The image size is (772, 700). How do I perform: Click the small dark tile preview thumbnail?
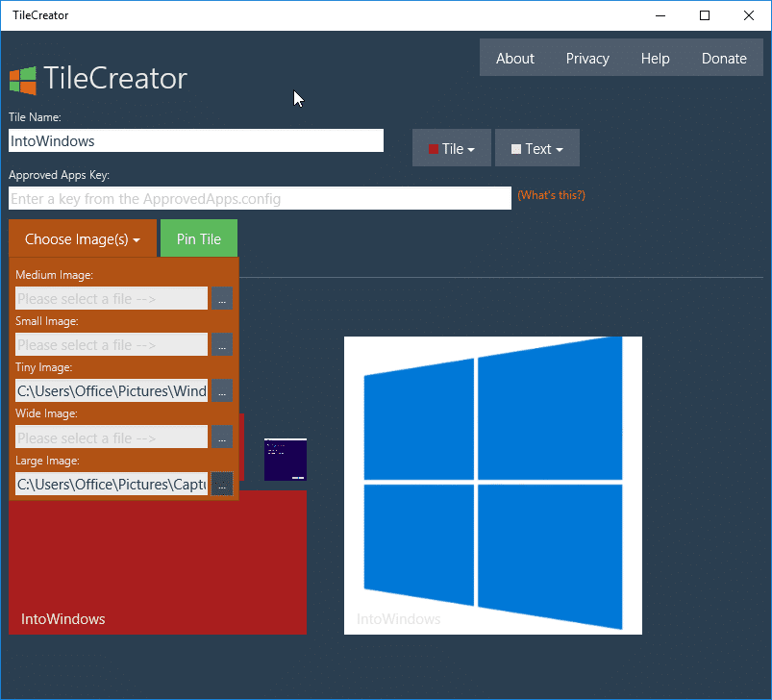pos(286,460)
